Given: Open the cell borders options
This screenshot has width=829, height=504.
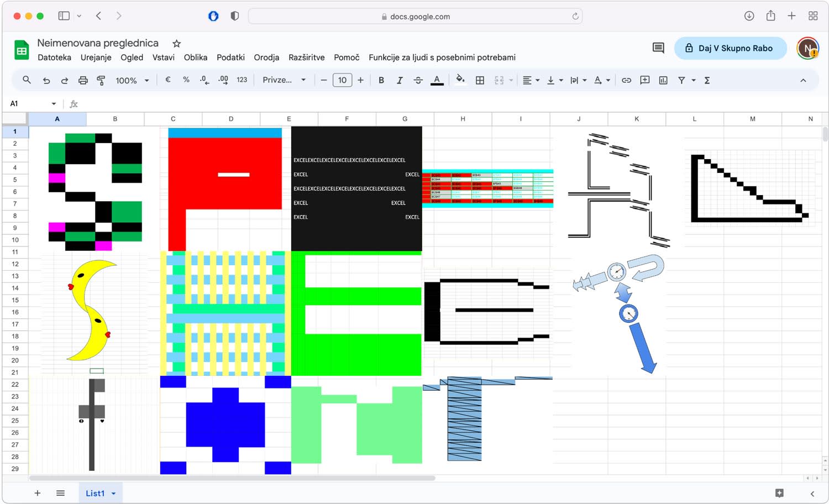Looking at the screenshot, I should [480, 80].
